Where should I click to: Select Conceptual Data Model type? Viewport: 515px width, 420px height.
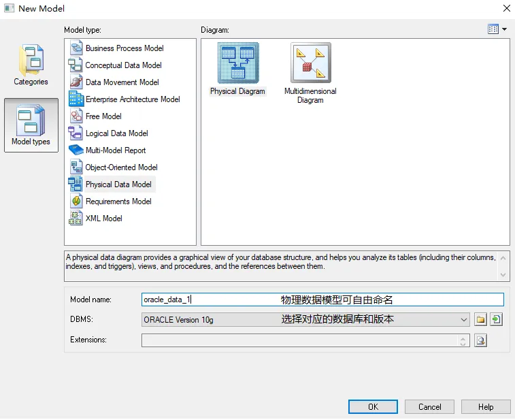tap(123, 65)
